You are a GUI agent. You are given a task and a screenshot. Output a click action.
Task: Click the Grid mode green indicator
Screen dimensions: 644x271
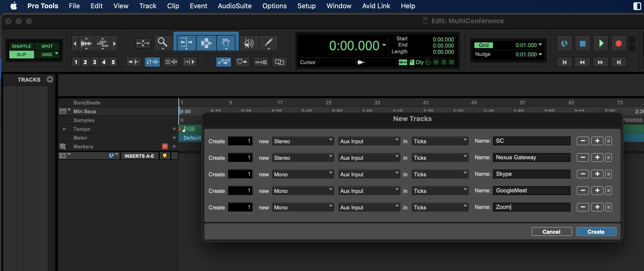(x=484, y=45)
